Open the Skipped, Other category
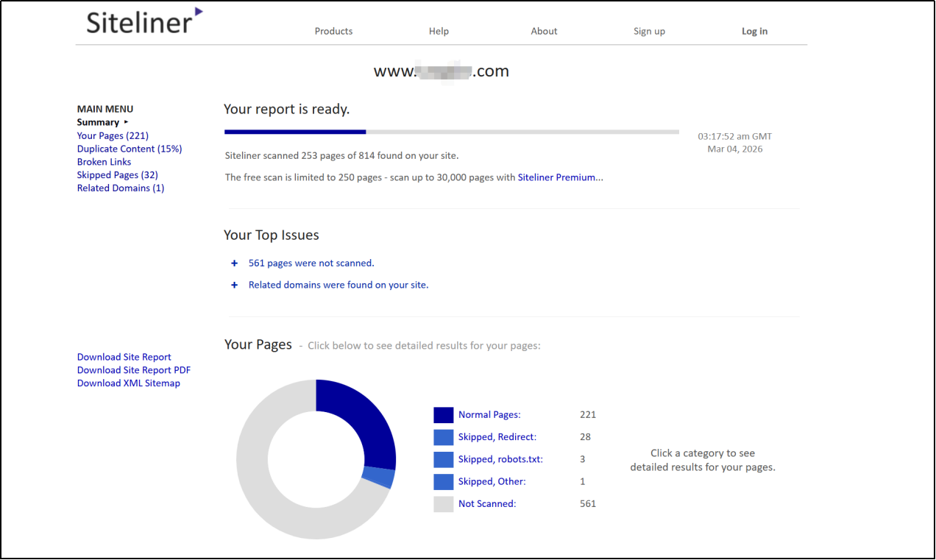Screen dimensions: 936x560 [492, 481]
